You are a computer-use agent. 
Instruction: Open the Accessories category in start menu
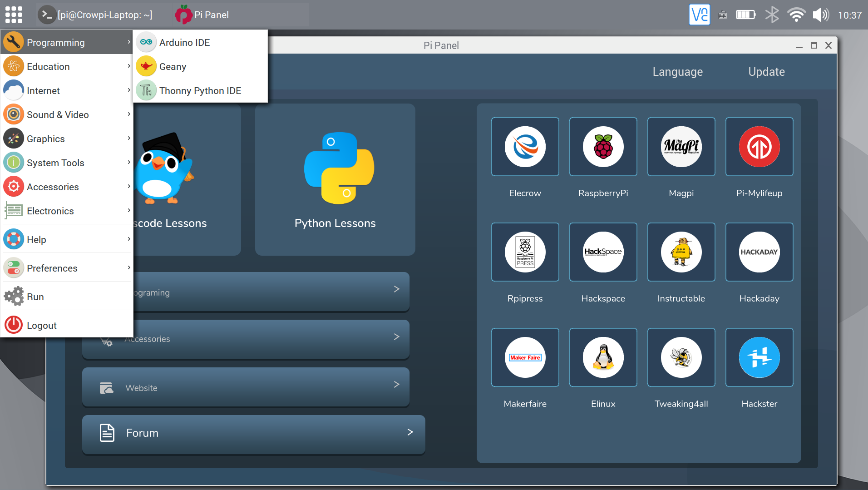pyautogui.click(x=67, y=187)
